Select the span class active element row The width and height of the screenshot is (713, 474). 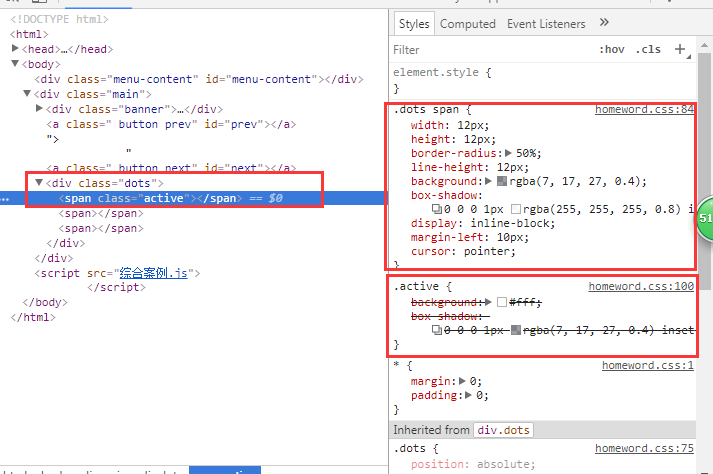coord(194,198)
